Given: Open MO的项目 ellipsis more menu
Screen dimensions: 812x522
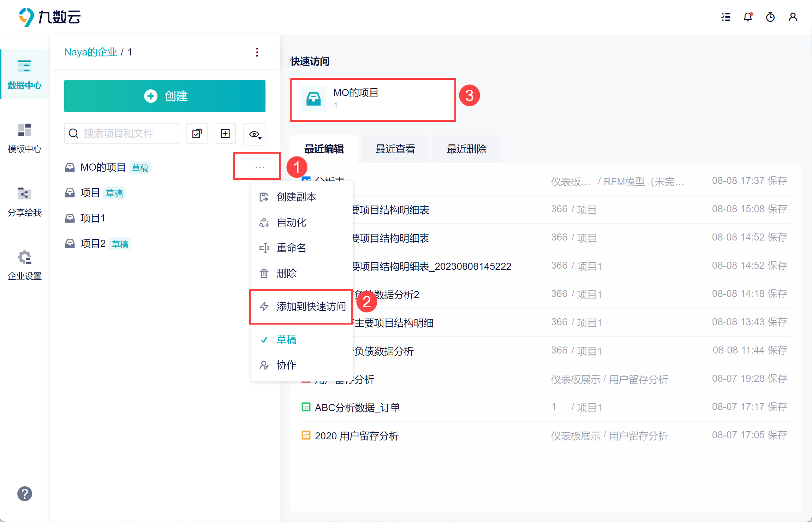Looking at the screenshot, I should 260,167.
